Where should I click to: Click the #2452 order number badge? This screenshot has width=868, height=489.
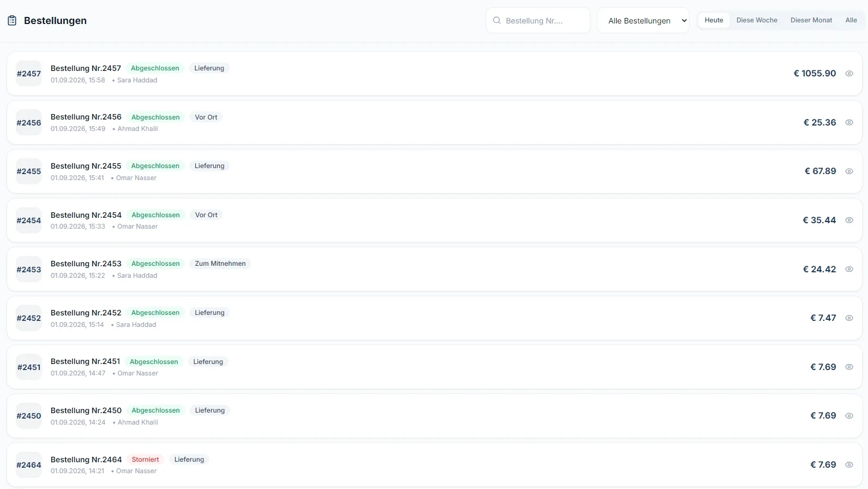pos(29,318)
